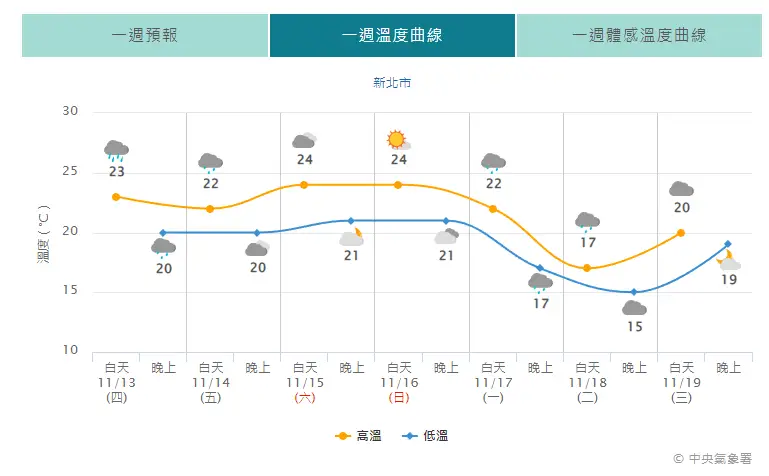The height and width of the screenshot is (476, 769).
Task: Click the high temperature point at 11/17 daytime
Action: coord(493,209)
